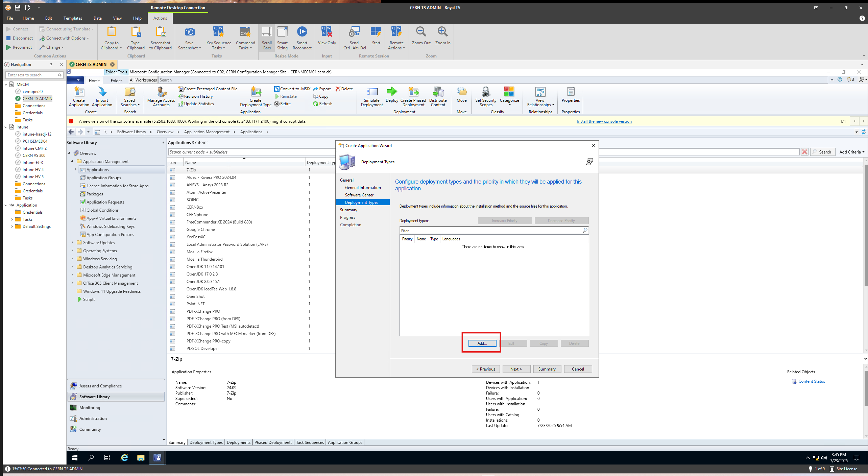Click Convert to .MSIX
The width and height of the screenshot is (868, 476).
click(292, 89)
